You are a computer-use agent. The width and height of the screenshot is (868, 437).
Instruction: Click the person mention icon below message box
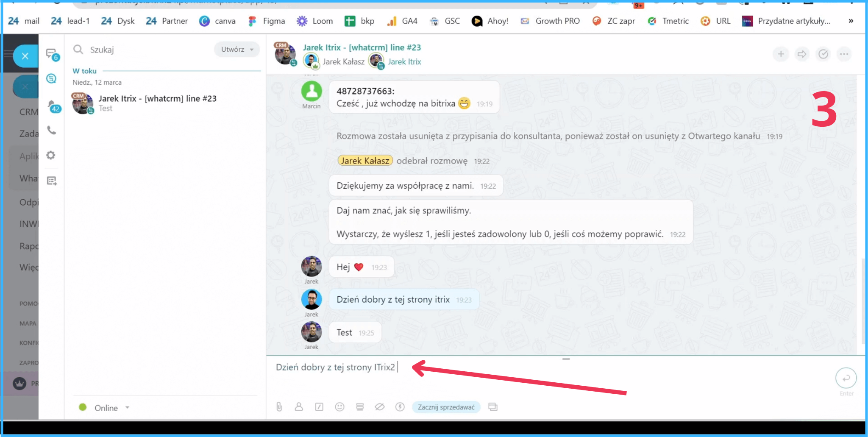(x=299, y=407)
